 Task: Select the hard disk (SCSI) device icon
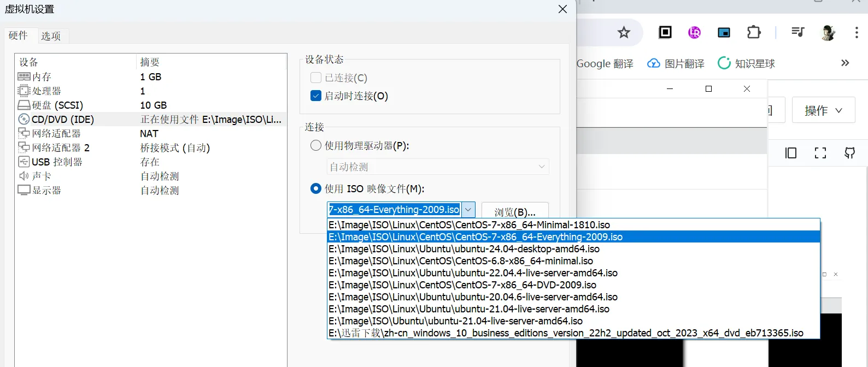click(x=24, y=105)
